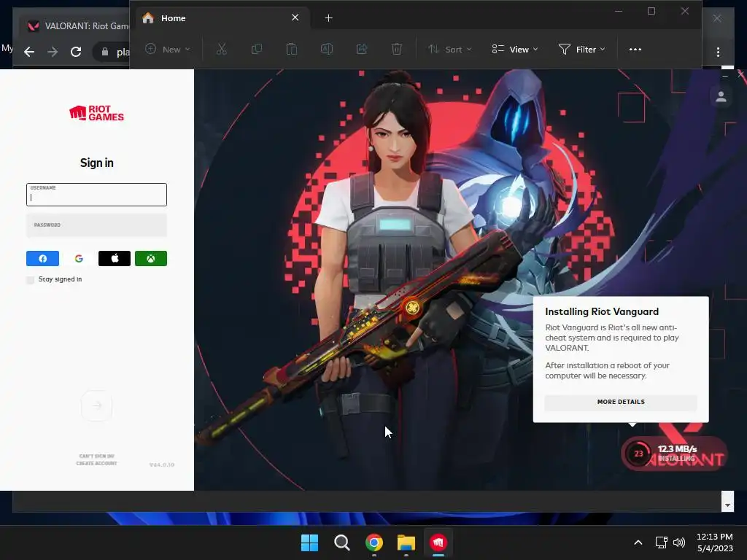Focus the Password input field
Image resolution: width=747 pixels, height=560 pixels.
click(97, 226)
